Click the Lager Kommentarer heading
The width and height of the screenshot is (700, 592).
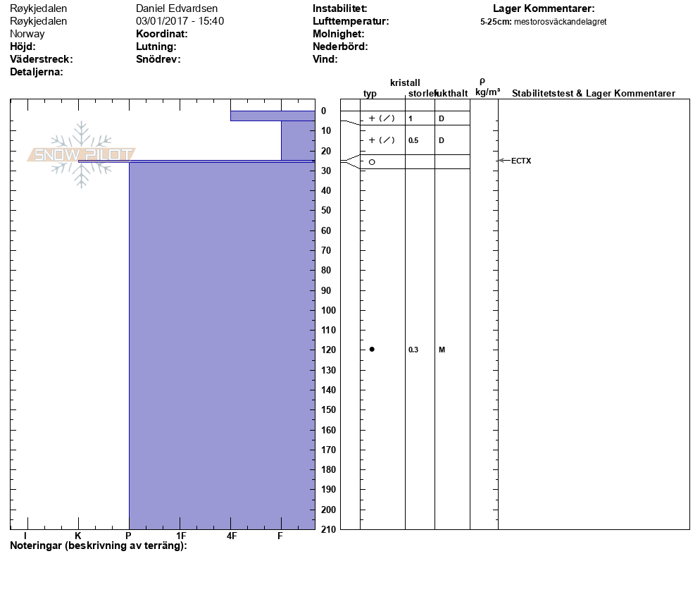tap(543, 8)
